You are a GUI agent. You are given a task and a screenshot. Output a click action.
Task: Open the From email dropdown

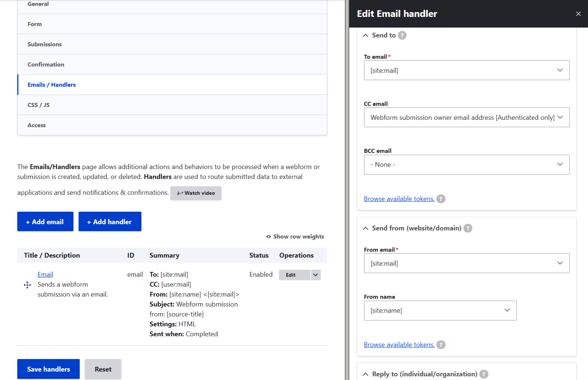pyautogui.click(x=466, y=263)
